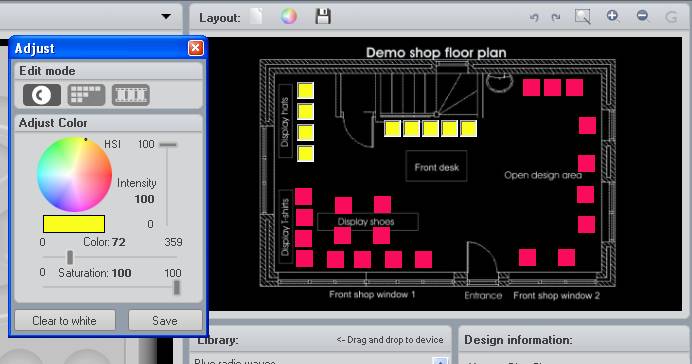Click the Front desk box on floor plan
This screenshot has height=364, width=692.
436,166
